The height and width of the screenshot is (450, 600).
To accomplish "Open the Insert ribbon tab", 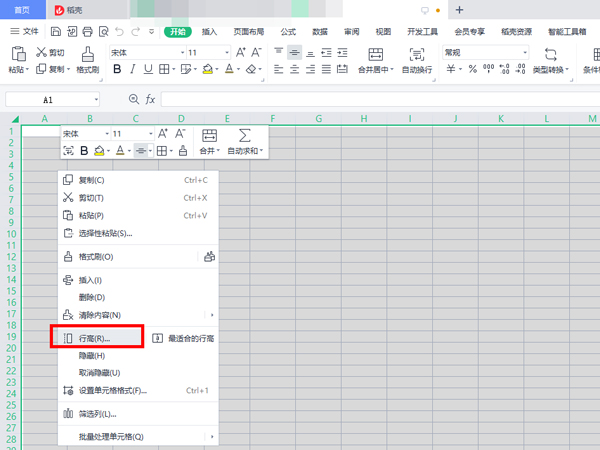I will click(209, 32).
